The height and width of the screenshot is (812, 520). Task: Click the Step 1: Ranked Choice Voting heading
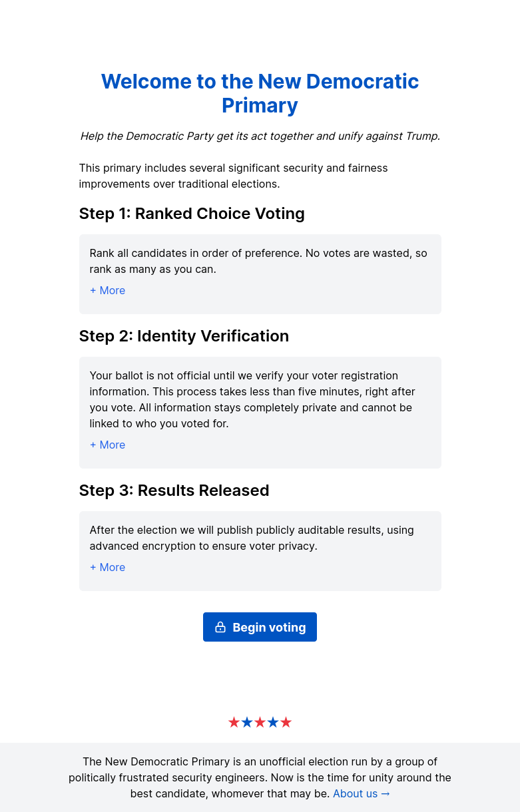coord(192,214)
